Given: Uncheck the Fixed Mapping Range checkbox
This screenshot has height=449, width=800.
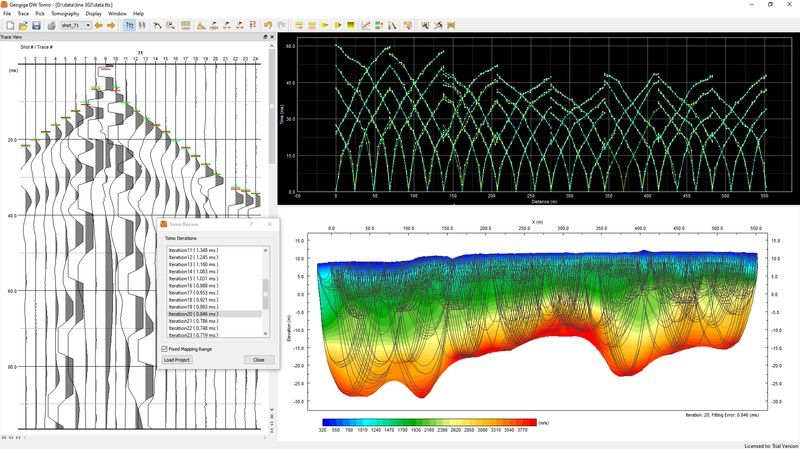Looking at the screenshot, I should tap(165, 348).
